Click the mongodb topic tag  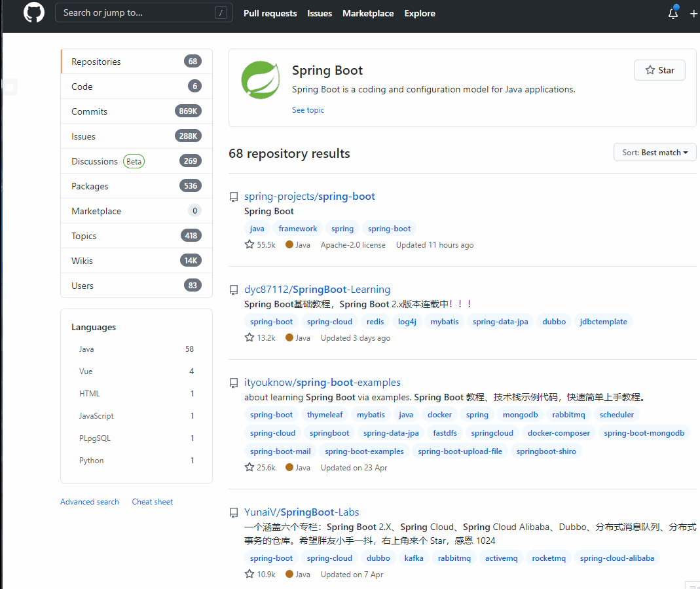tap(520, 415)
